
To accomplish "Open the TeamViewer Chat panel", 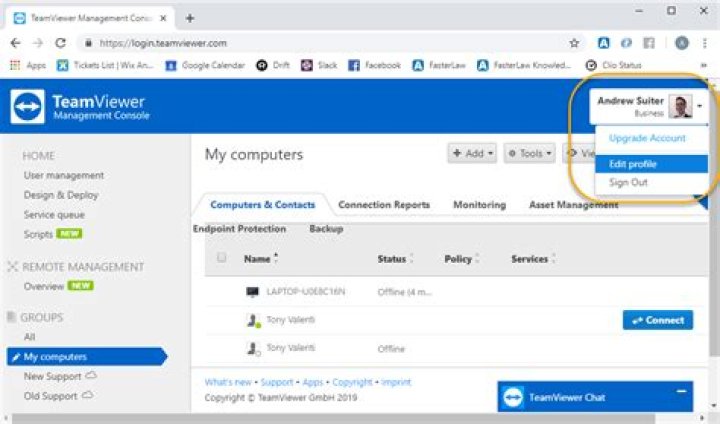I will (595, 397).
